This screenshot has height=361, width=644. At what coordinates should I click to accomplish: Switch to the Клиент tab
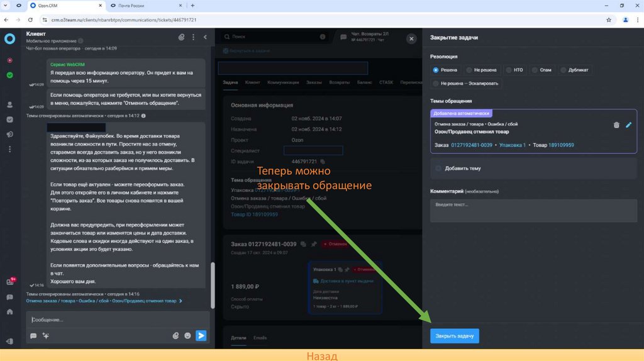click(253, 82)
